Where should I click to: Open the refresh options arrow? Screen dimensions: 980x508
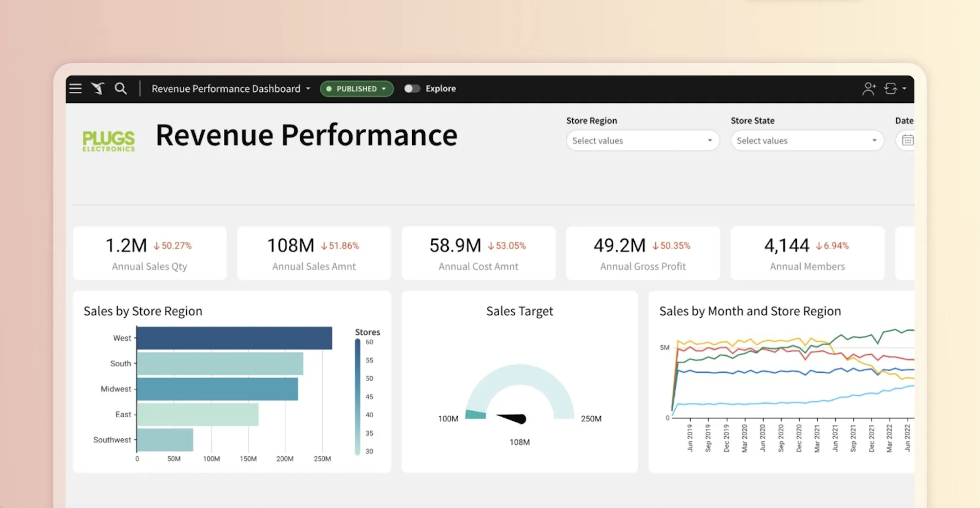pyautogui.click(x=904, y=88)
